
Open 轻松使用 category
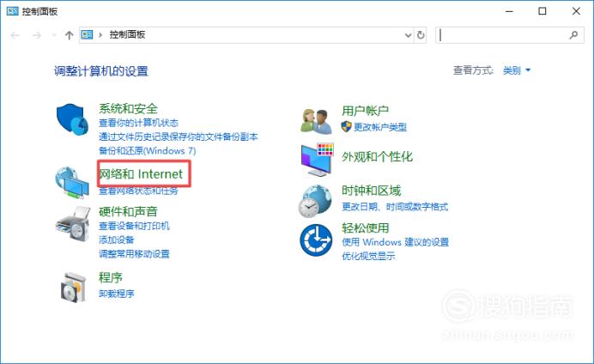click(365, 228)
